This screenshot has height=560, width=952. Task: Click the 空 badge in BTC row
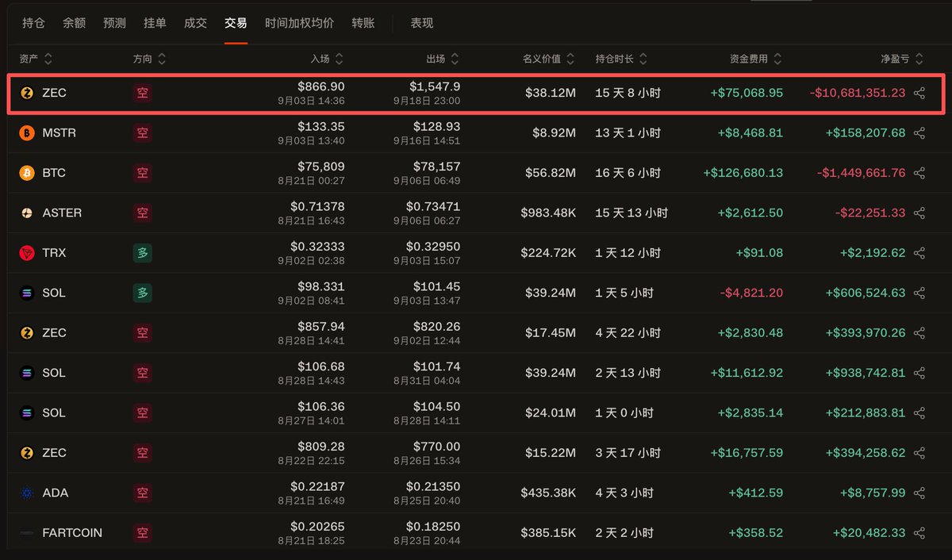tap(142, 173)
